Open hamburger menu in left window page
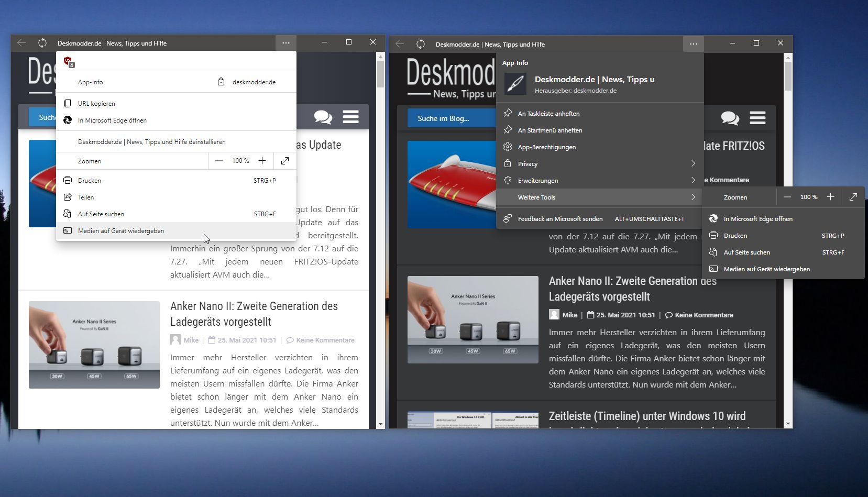Viewport: 868px width, 497px height. [350, 117]
